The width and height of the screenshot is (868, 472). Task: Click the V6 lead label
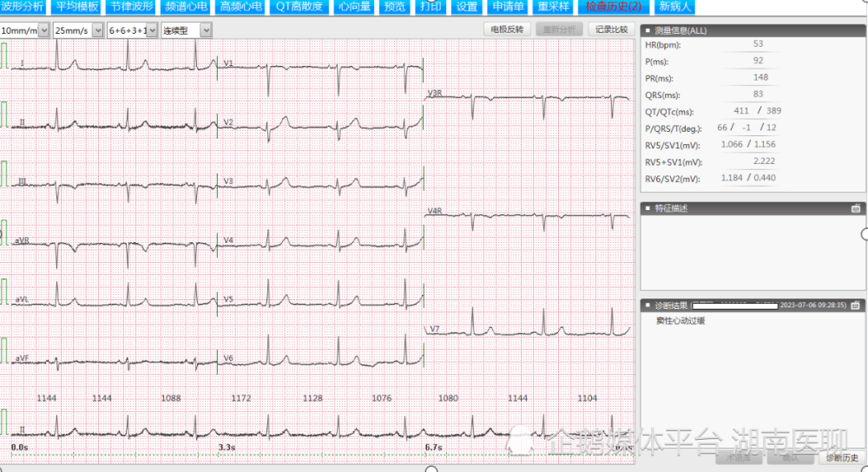click(x=228, y=358)
